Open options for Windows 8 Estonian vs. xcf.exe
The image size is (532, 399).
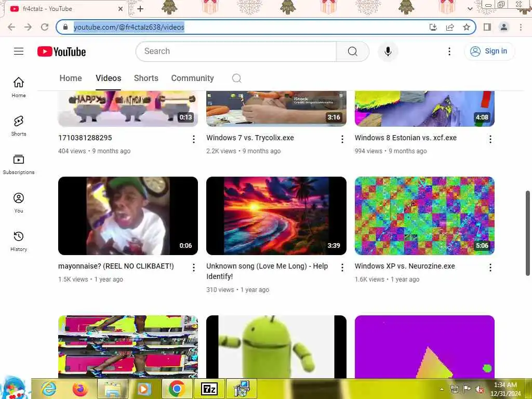(490, 139)
